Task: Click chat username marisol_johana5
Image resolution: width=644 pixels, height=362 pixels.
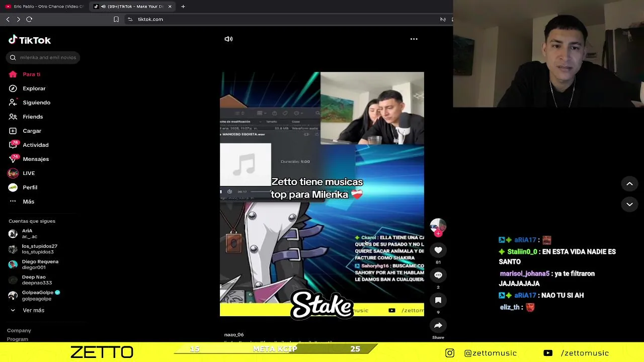Action: coord(524,274)
